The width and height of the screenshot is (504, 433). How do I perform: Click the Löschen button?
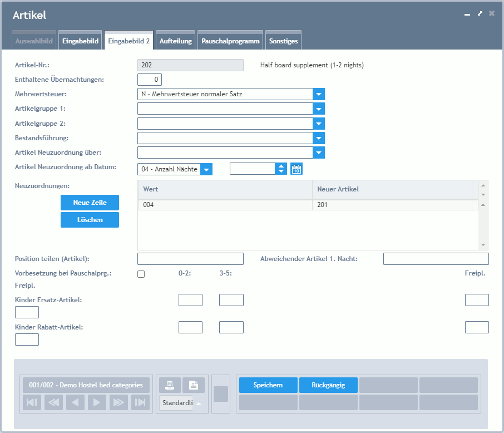(90, 220)
